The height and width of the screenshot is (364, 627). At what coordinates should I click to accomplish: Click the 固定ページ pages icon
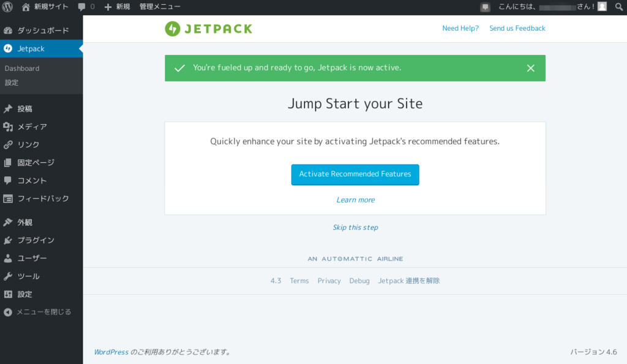pyautogui.click(x=8, y=163)
